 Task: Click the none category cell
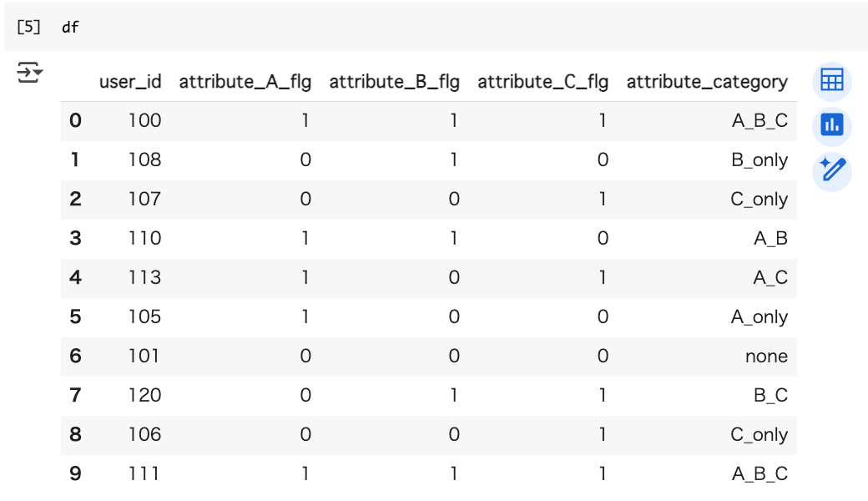766,357
